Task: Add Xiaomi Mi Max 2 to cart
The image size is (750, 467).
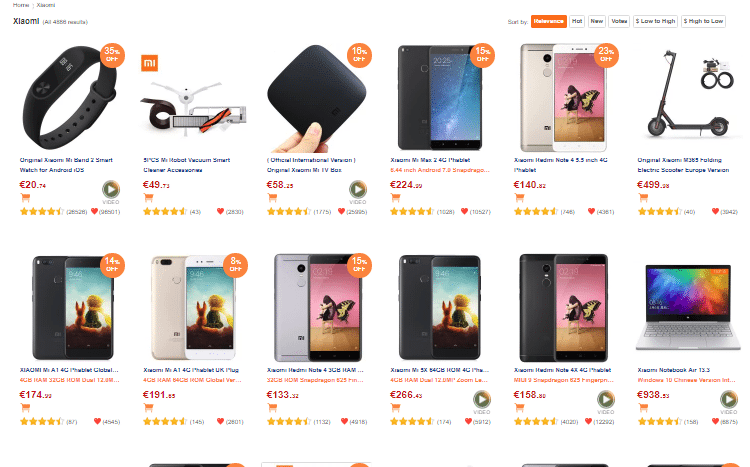Action: [396, 197]
